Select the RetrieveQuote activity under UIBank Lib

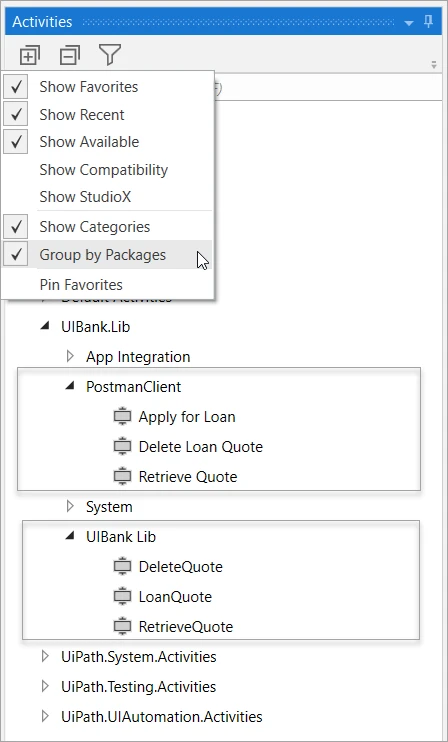click(186, 627)
